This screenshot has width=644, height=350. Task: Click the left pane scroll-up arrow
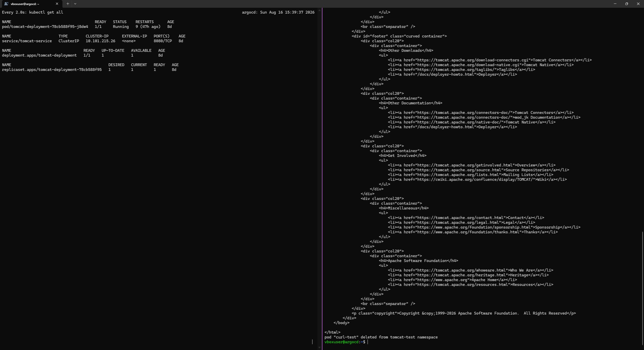tap(319, 10)
